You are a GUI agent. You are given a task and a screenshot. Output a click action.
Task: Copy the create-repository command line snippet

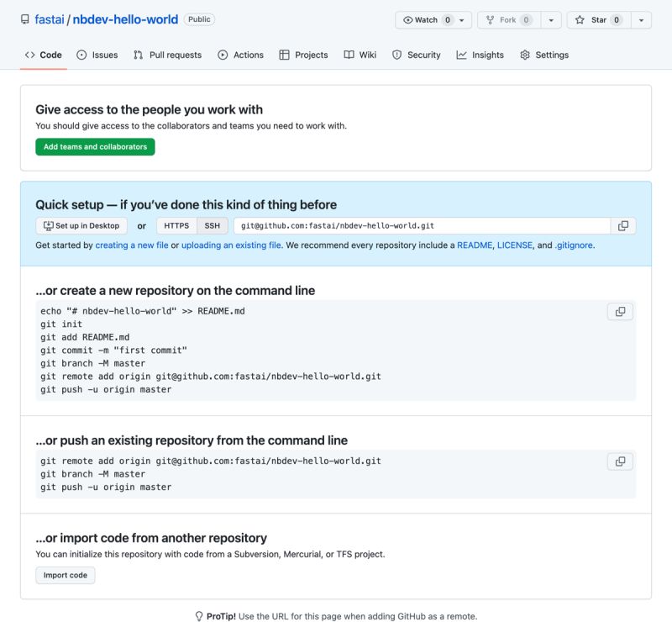(x=620, y=311)
